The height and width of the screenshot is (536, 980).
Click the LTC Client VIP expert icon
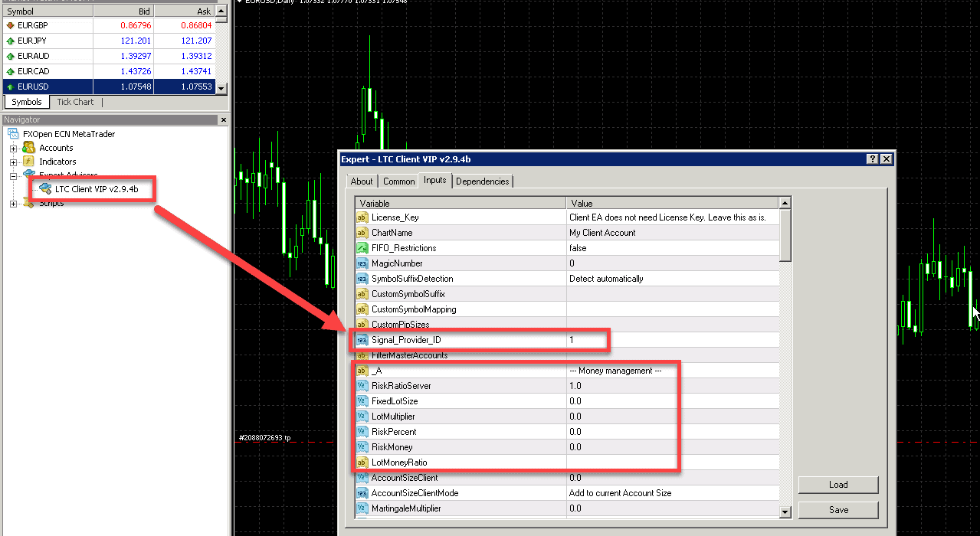coord(45,188)
